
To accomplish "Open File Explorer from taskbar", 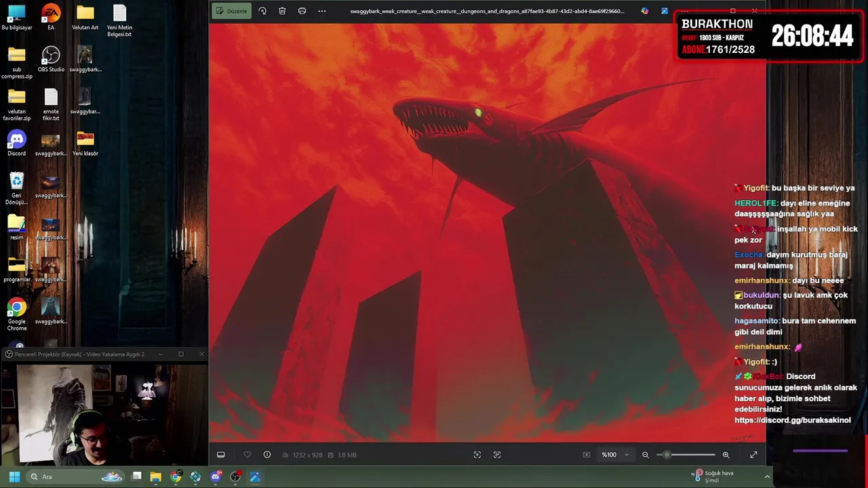I will [156, 476].
